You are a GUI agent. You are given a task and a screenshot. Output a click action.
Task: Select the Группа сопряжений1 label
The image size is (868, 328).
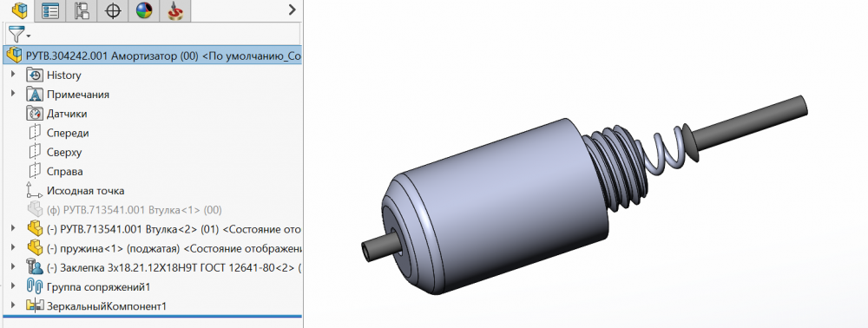click(x=99, y=287)
